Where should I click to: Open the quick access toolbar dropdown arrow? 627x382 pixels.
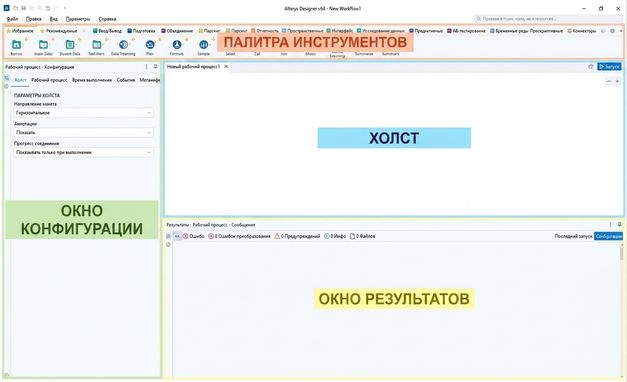[x=64, y=8]
